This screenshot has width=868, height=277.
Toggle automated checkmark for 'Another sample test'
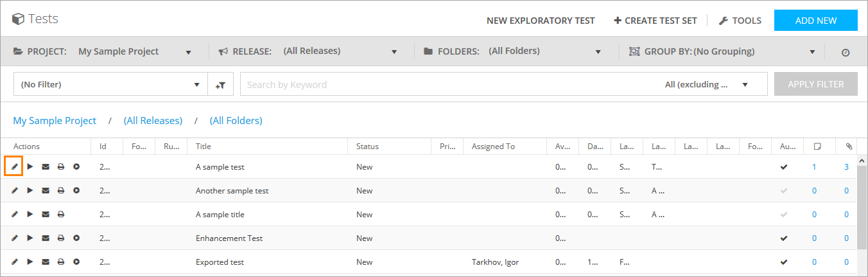783,191
